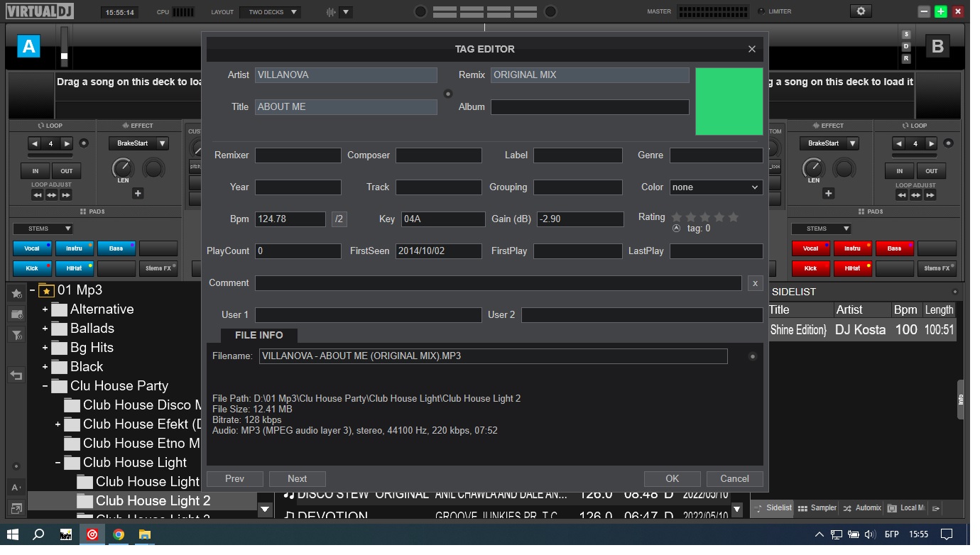Click the Deck A badge

28,47
